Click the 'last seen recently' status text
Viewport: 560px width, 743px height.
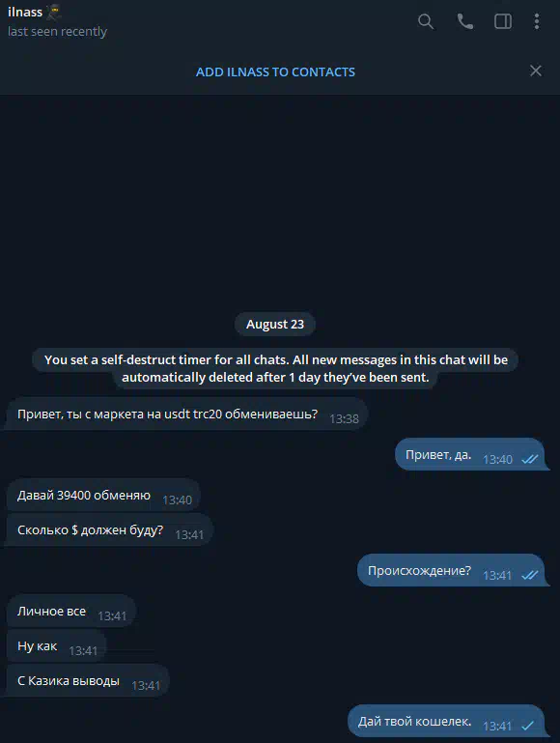tap(57, 31)
